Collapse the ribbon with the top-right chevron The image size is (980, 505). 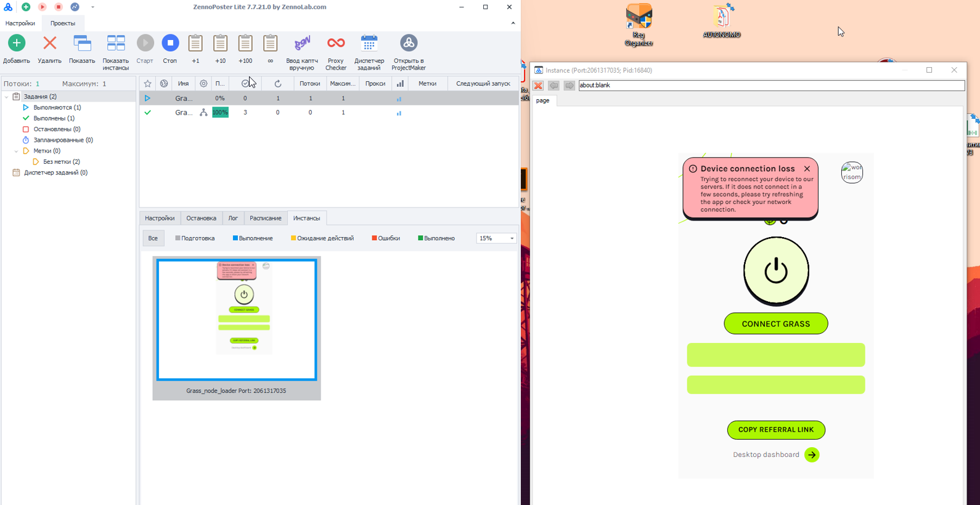513,23
